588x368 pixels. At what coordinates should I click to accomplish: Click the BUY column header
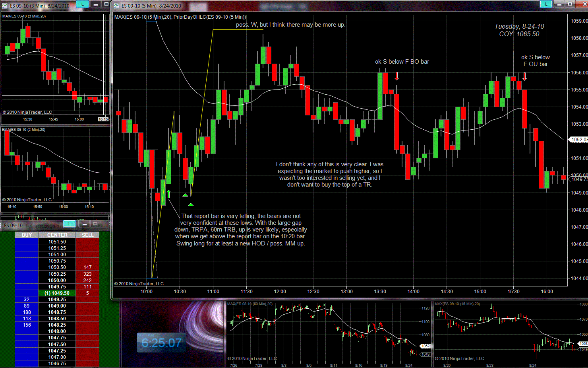click(x=27, y=235)
